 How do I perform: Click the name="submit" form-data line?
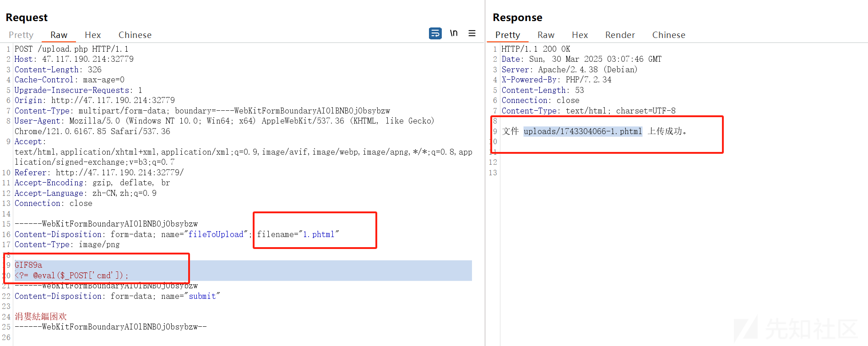click(x=117, y=296)
